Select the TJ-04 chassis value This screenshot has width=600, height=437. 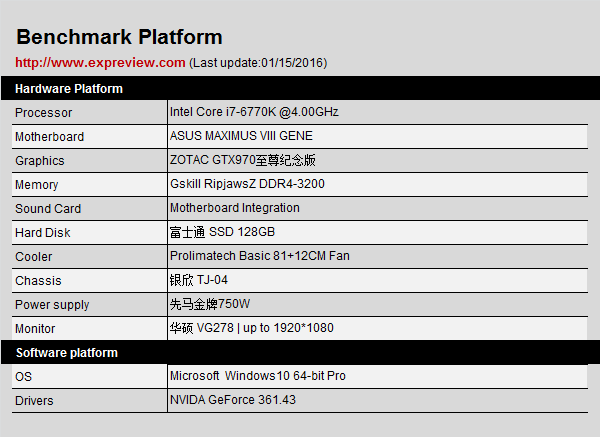199,280
